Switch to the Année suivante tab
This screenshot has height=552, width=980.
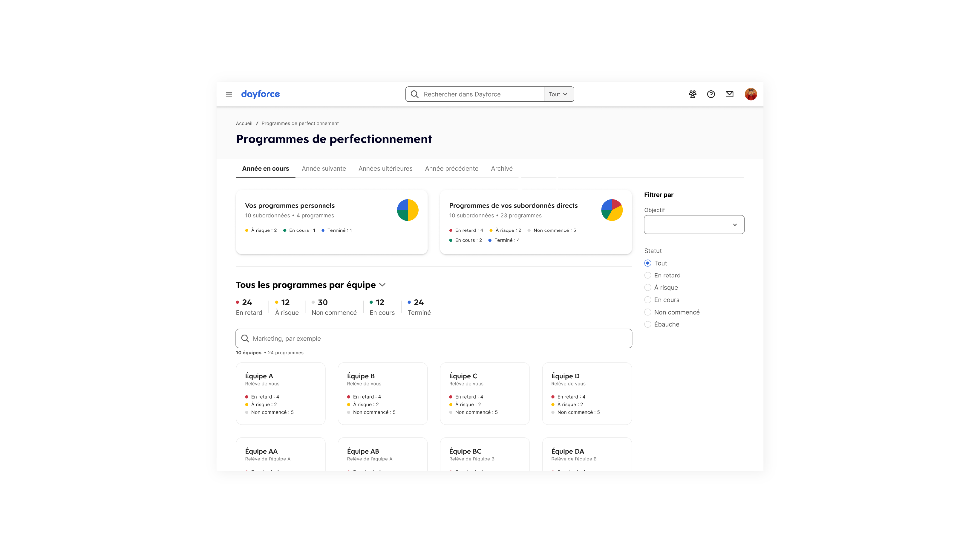pyautogui.click(x=324, y=169)
